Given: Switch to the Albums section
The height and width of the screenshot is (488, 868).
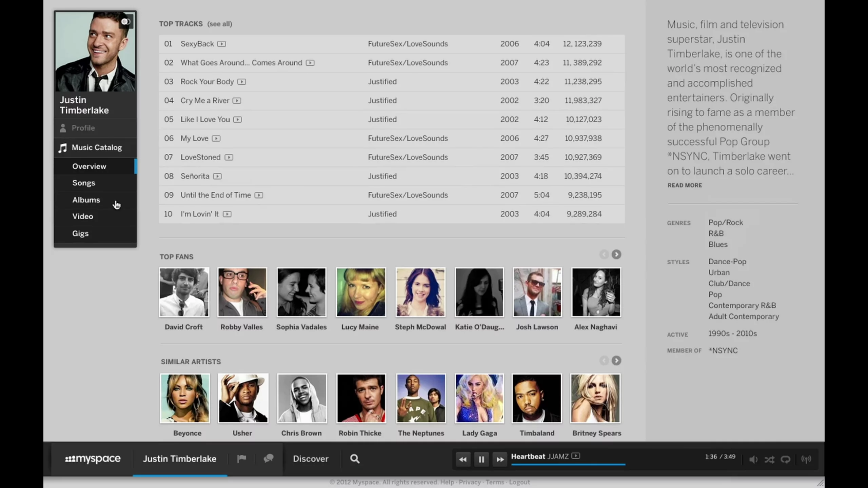Looking at the screenshot, I should pos(86,200).
